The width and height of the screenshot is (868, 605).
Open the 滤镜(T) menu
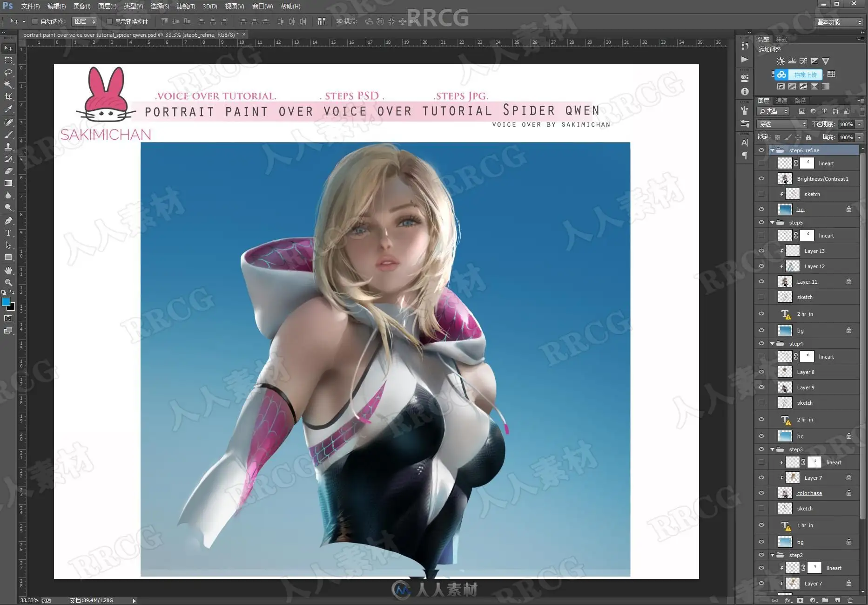[x=186, y=7]
